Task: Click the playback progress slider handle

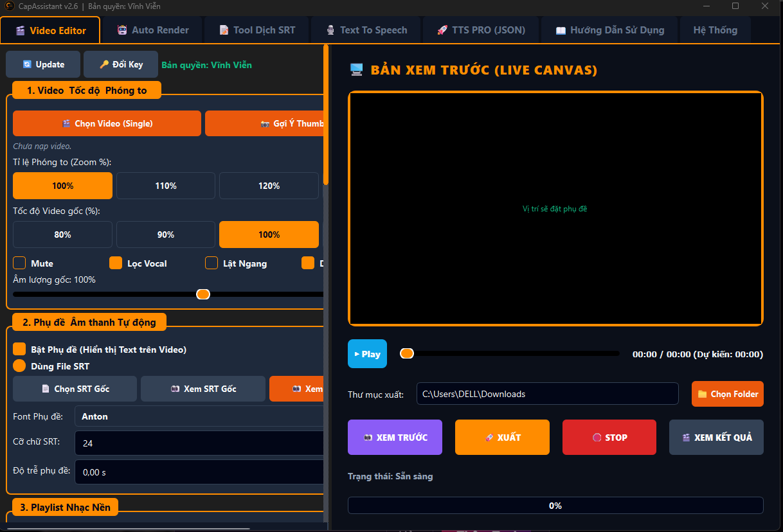Action: pos(407,353)
